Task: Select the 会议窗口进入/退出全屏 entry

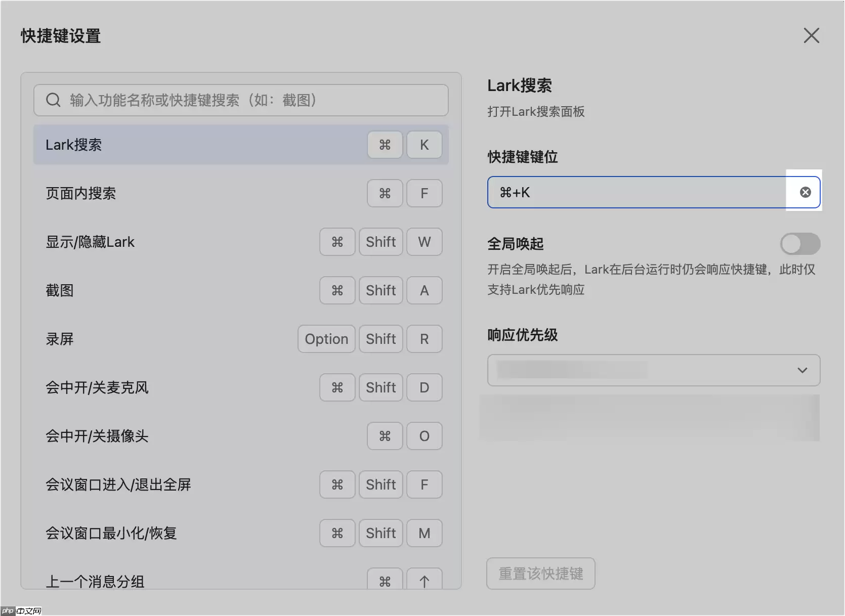Action: 152,485
